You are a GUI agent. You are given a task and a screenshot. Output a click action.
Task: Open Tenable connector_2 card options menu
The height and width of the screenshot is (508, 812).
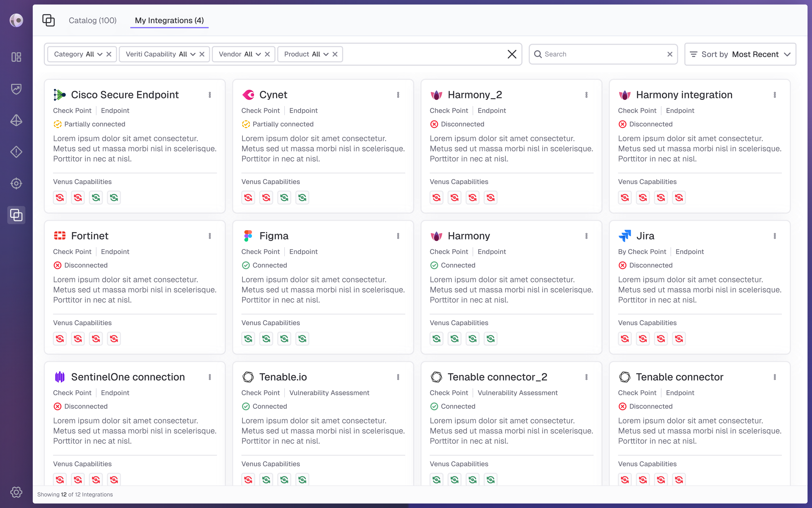[586, 377]
